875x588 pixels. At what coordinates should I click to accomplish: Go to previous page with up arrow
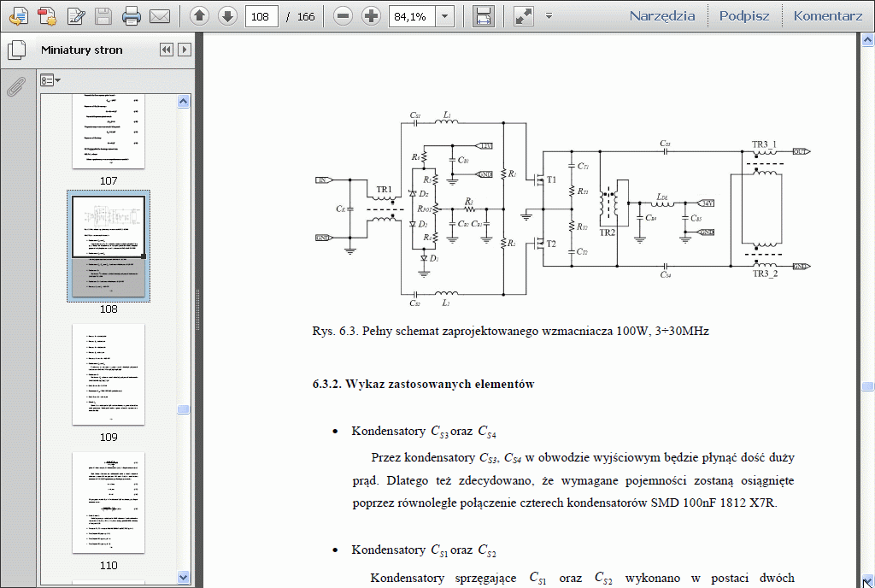(x=199, y=15)
